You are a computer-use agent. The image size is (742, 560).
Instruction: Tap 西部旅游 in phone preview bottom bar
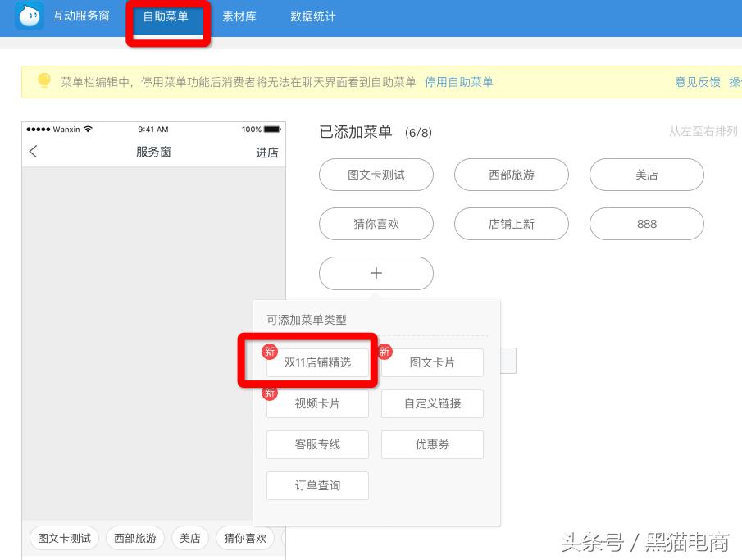pos(135,538)
